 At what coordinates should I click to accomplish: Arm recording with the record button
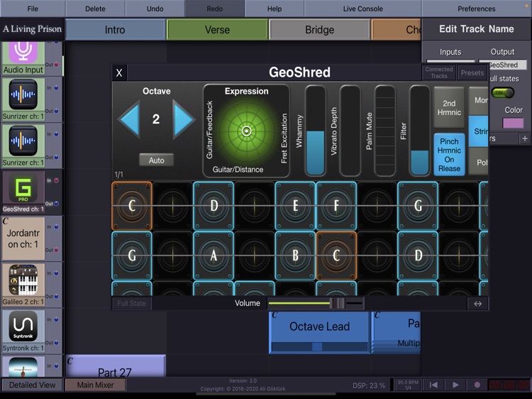[x=477, y=385]
